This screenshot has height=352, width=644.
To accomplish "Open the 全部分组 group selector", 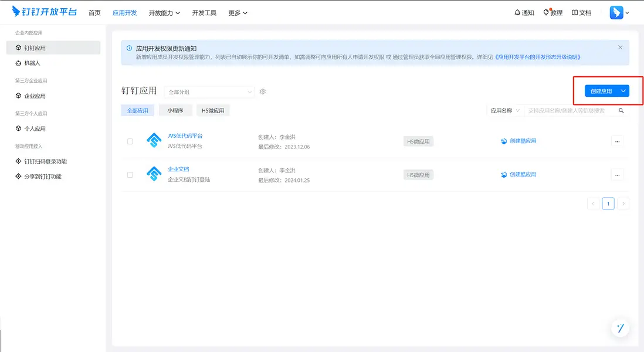I will click(209, 92).
